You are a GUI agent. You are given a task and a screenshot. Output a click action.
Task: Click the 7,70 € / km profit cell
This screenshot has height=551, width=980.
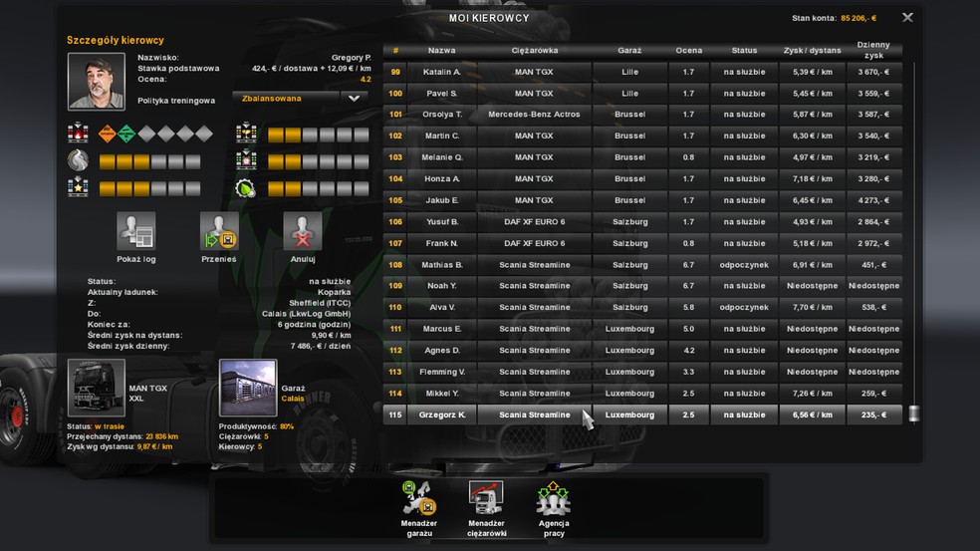coord(812,307)
